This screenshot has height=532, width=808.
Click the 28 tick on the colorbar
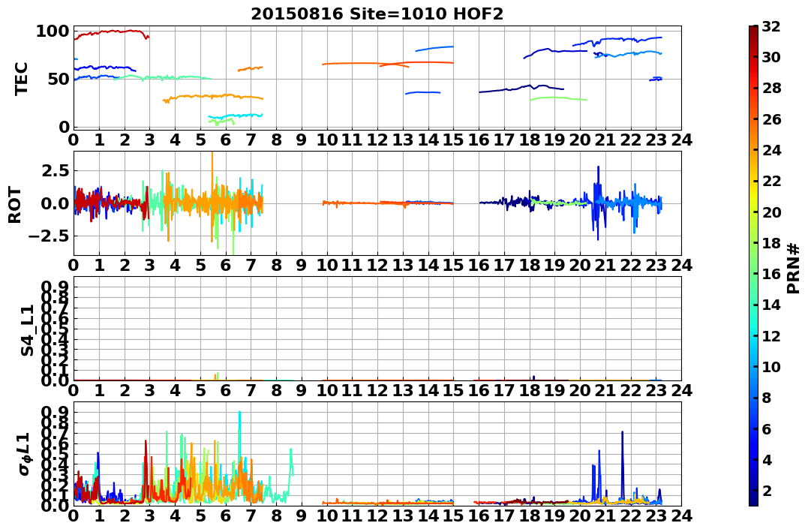pos(771,88)
